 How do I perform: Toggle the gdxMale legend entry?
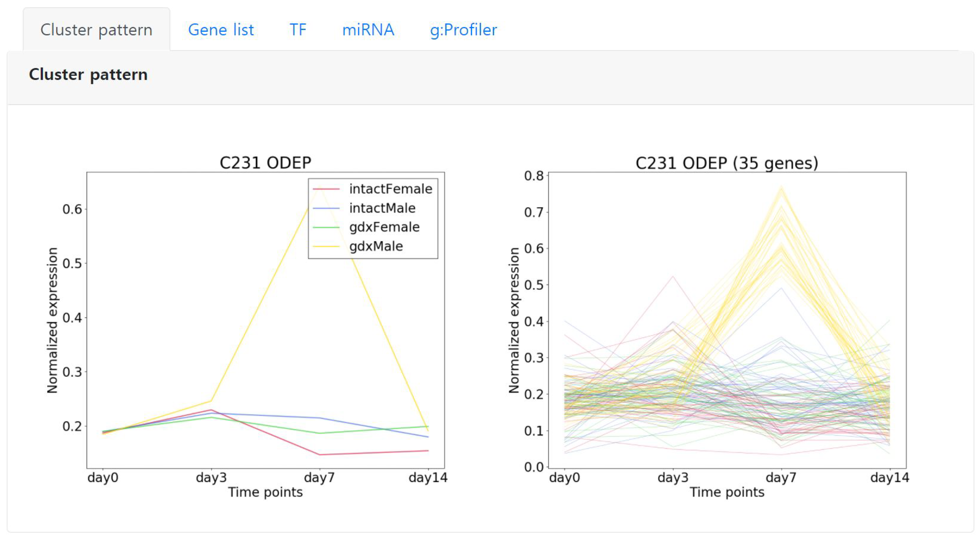(x=376, y=246)
